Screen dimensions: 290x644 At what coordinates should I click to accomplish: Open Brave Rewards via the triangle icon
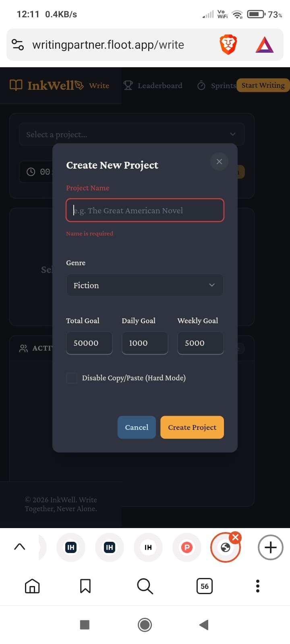coord(265,44)
